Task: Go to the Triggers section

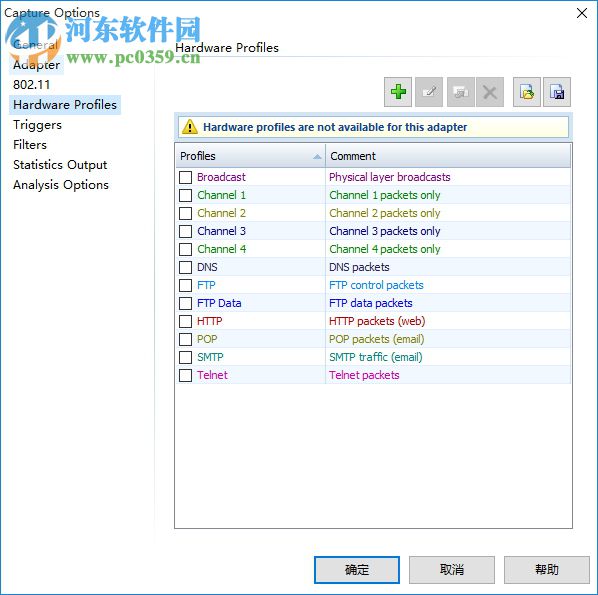Action: pyautogui.click(x=37, y=125)
